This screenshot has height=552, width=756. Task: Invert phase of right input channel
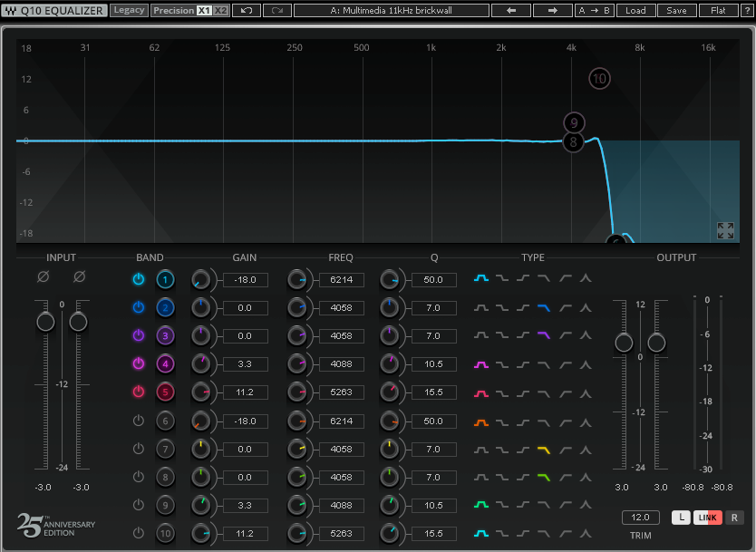coord(80,276)
